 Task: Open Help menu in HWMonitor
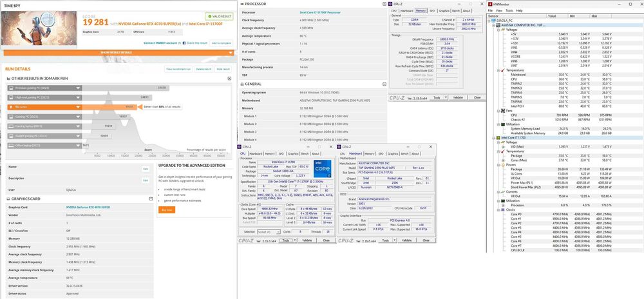(x=520, y=10)
